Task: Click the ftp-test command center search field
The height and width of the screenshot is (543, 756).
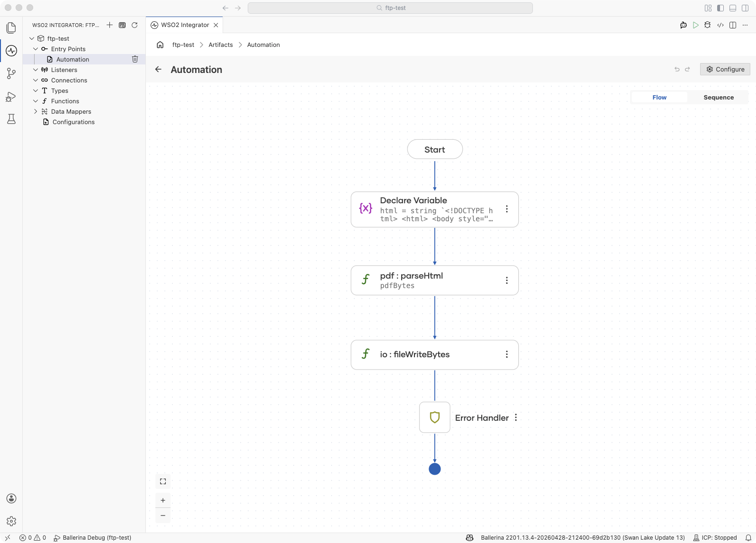Action: 390,8
